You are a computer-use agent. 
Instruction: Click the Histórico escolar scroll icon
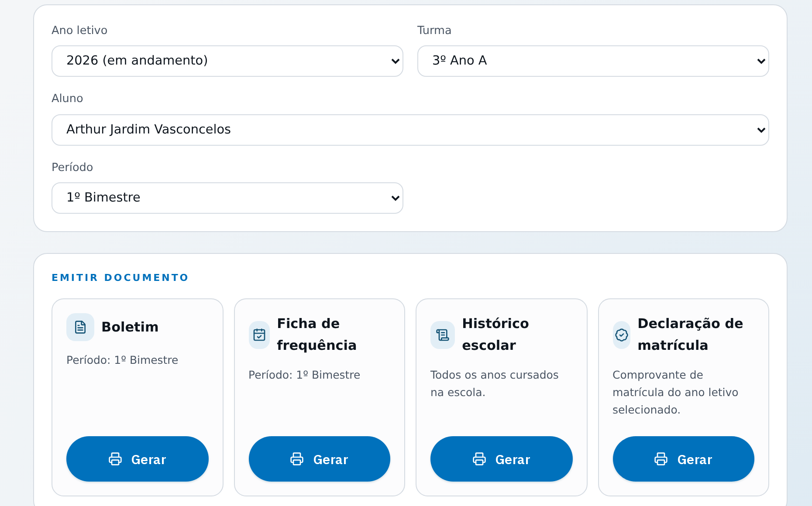[x=443, y=335]
